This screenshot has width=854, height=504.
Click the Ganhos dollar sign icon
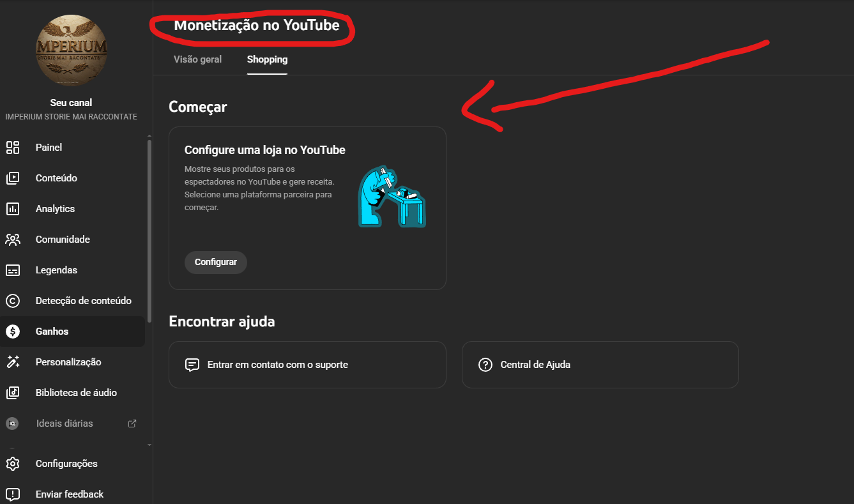(13, 332)
